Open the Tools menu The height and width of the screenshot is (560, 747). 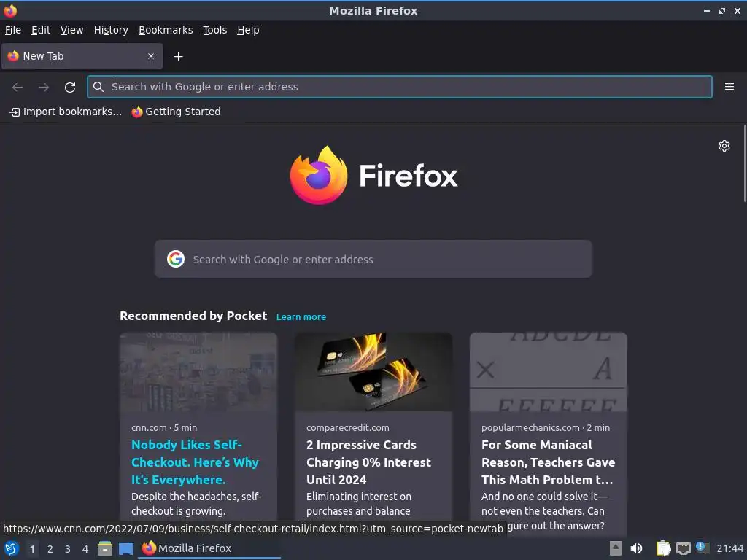click(x=215, y=30)
